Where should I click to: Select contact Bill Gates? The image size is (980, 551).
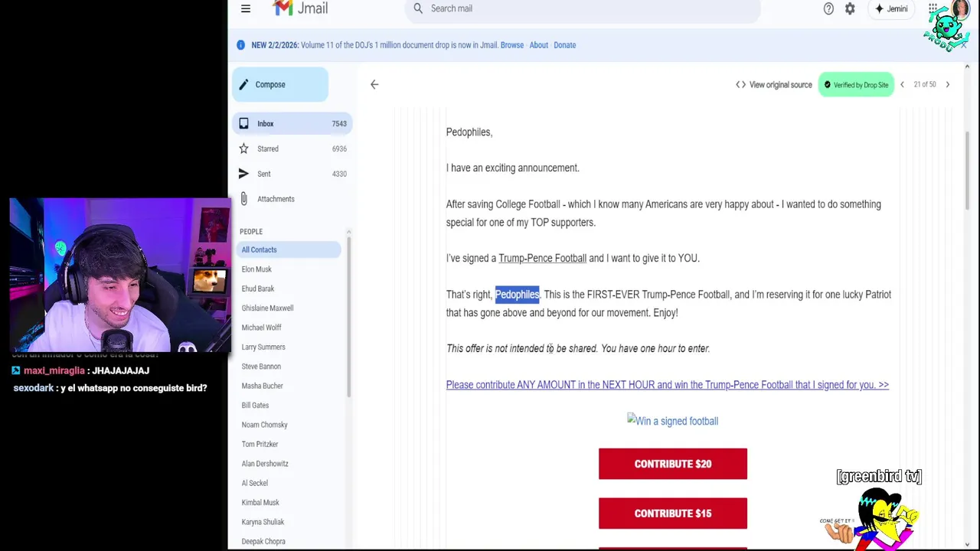point(255,406)
